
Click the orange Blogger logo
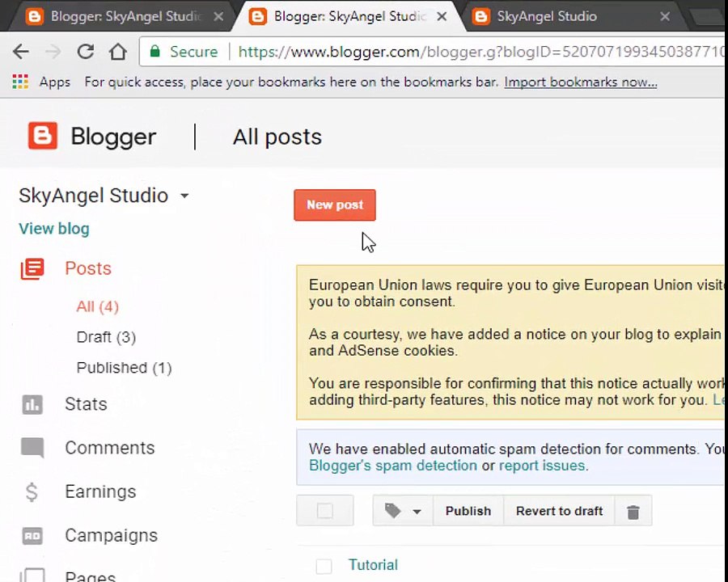pos(43,136)
